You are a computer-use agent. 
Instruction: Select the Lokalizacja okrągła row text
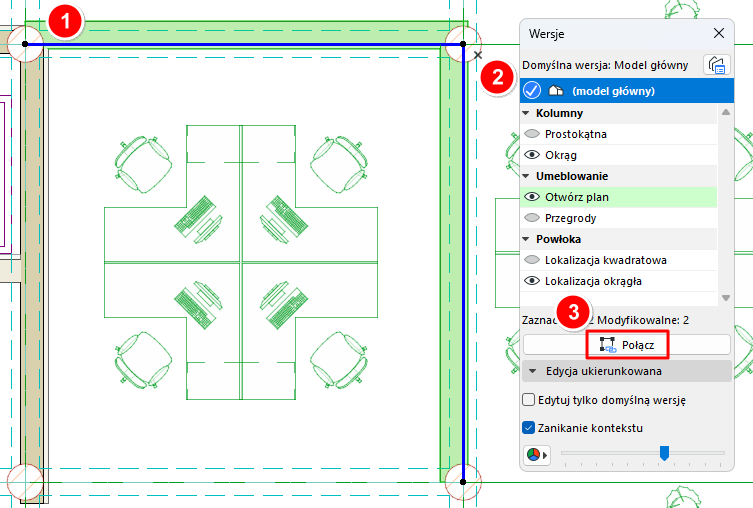[593, 281]
